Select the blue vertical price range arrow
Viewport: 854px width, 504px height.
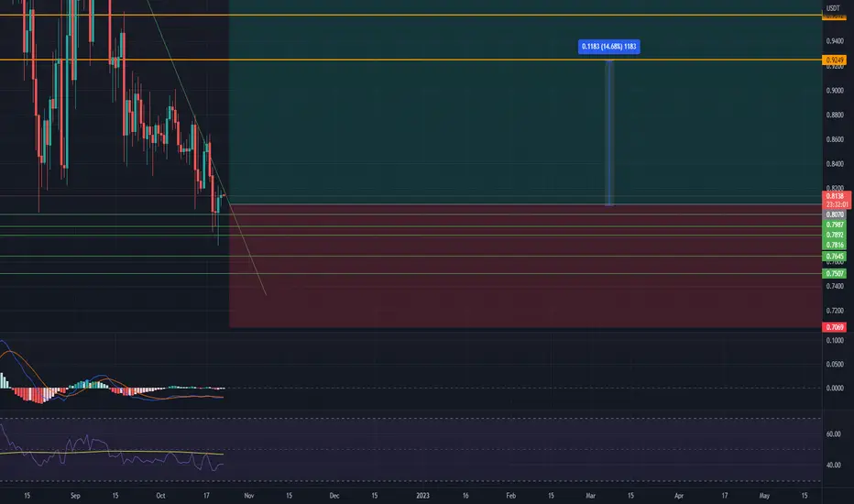[609, 132]
